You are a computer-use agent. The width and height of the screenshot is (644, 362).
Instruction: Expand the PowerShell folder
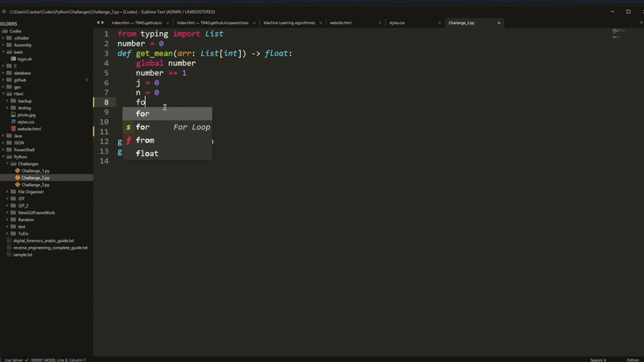(x=3, y=150)
